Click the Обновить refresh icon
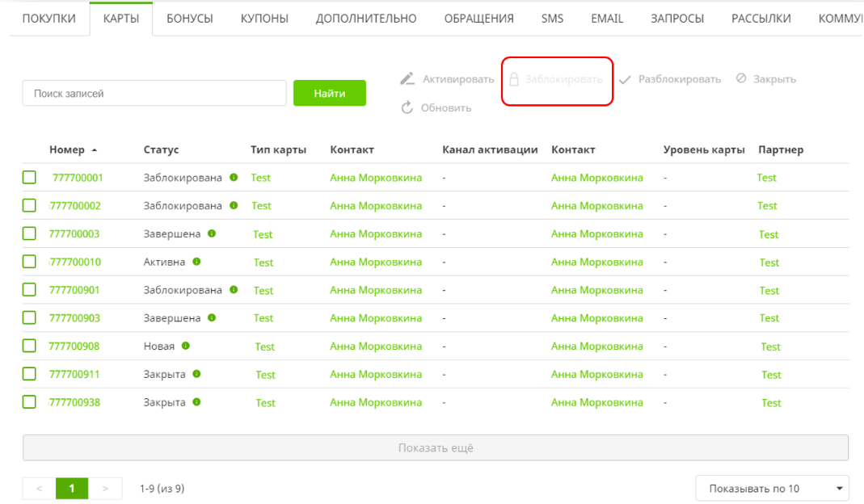Viewport: 864px width, 504px height. pyautogui.click(x=407, y=107)
